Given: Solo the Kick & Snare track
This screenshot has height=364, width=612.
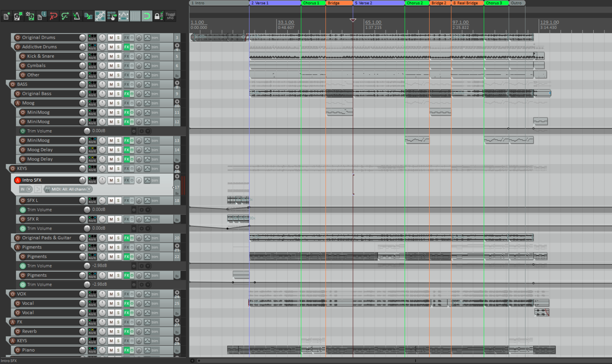Looking at the screenshot, I should coord(118,56).
